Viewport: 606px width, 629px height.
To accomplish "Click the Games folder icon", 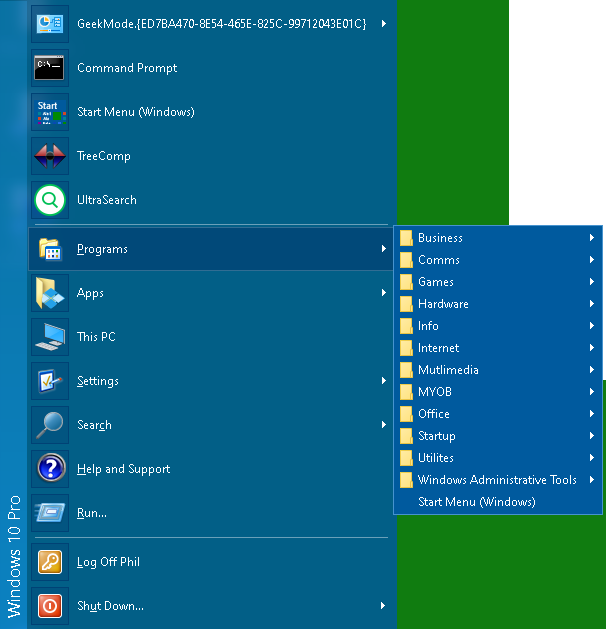I will point(406,282).
